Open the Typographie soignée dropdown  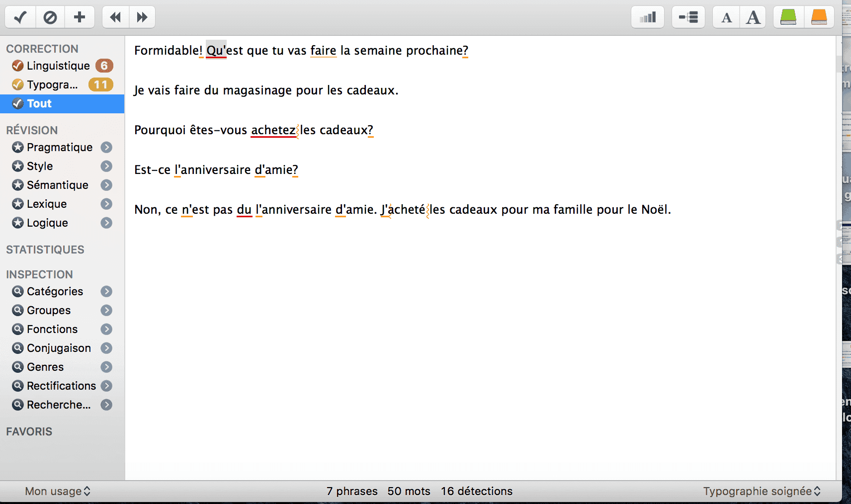[x=762, y=491]
